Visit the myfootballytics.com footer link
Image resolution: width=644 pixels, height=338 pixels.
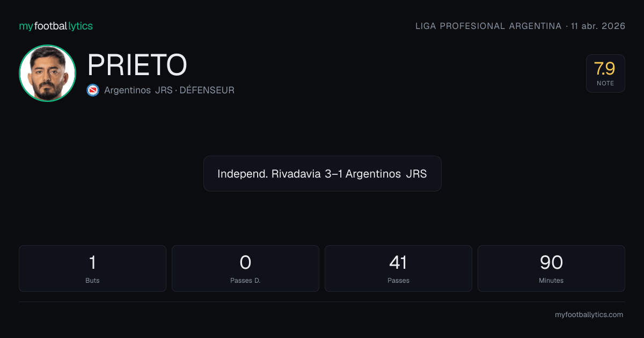589,315
